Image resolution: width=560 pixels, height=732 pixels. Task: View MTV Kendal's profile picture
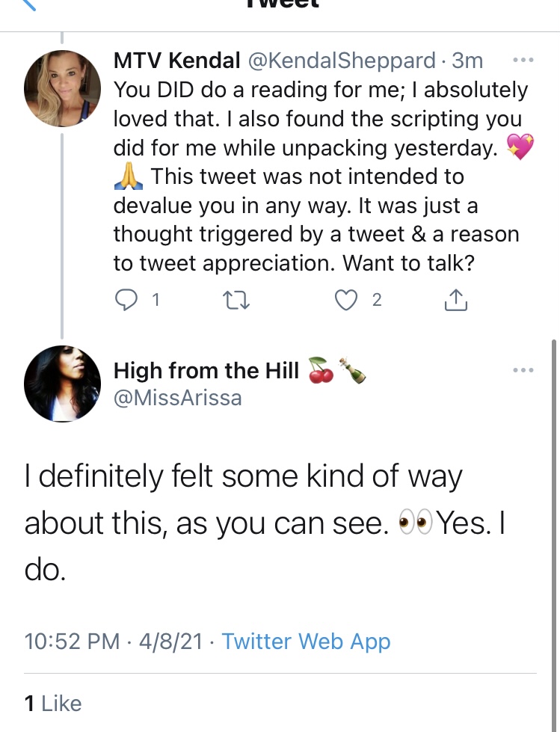click(62, 89)
